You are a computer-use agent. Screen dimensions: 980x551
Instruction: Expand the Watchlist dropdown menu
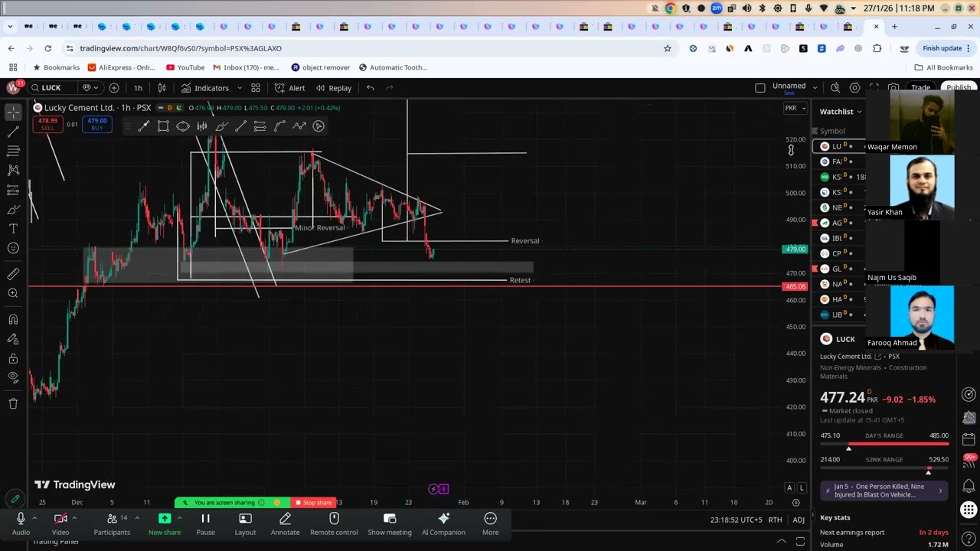pyautogui.click(x=841, y=112)
